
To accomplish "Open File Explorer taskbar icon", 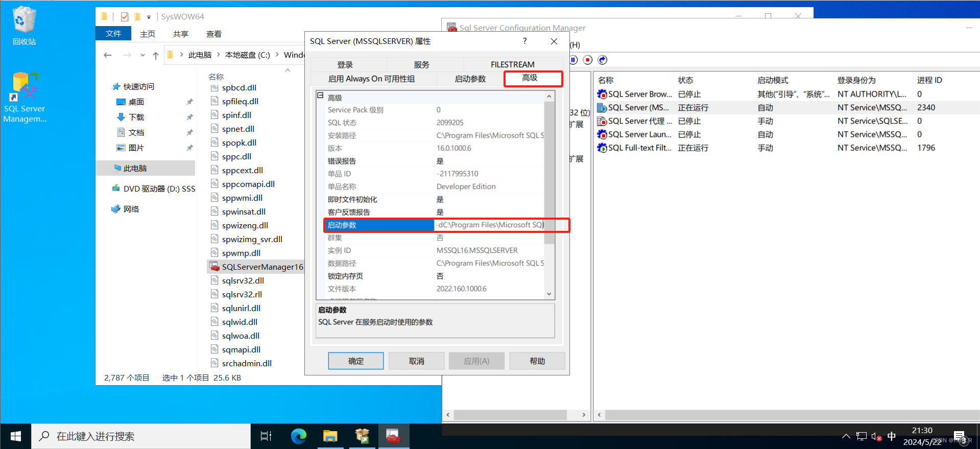I will click(x=330, y=436).
